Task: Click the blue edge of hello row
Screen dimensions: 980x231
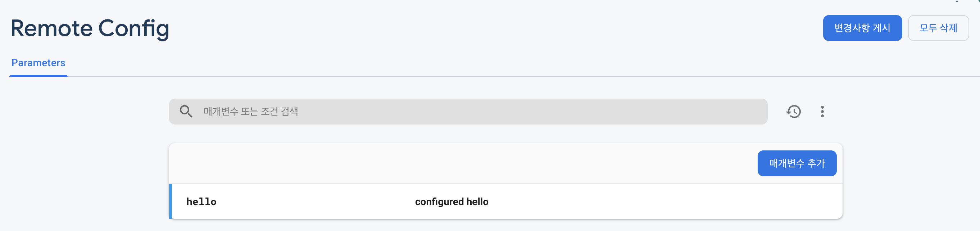Action: point(171,201)
